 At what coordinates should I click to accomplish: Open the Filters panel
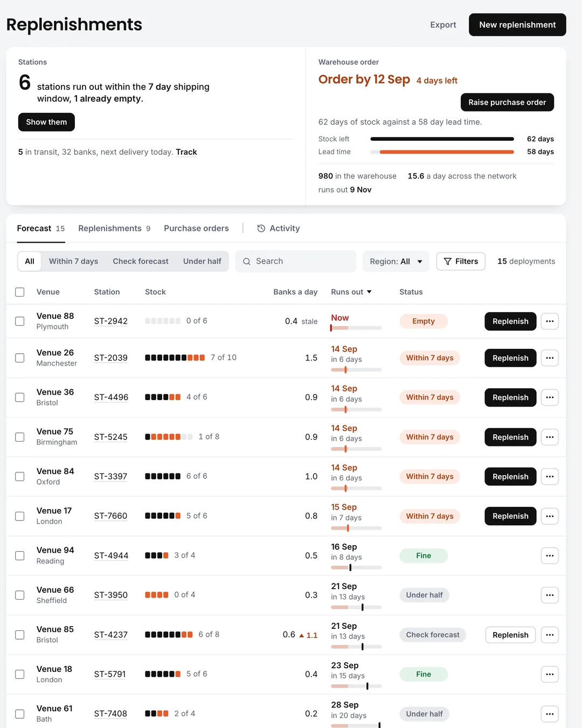461,262
